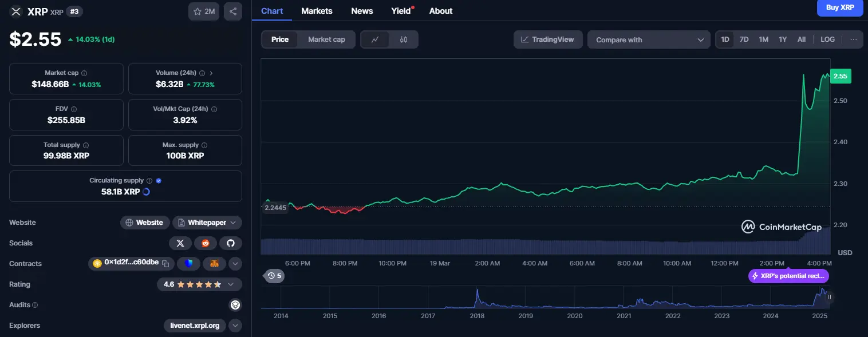Click the 58.1B XRP circulating supply value

(x=120, y=192)
